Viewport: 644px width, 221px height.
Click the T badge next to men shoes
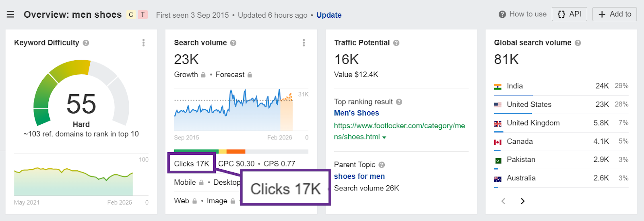tap(142, 15)
